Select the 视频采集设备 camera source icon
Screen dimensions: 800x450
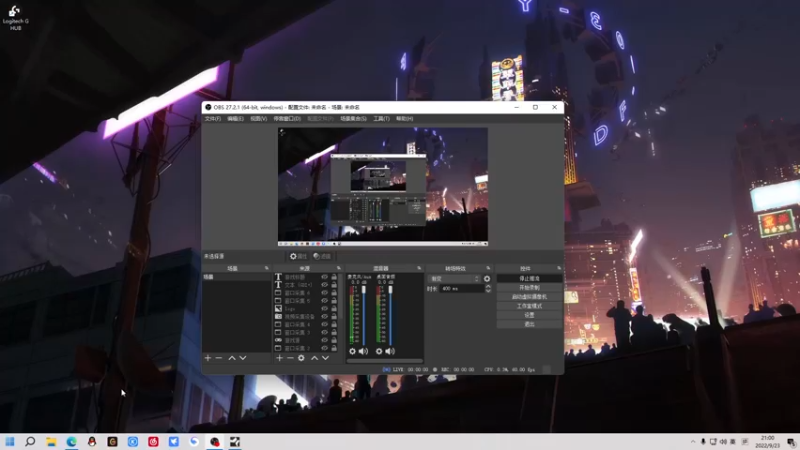coord(278,316)
